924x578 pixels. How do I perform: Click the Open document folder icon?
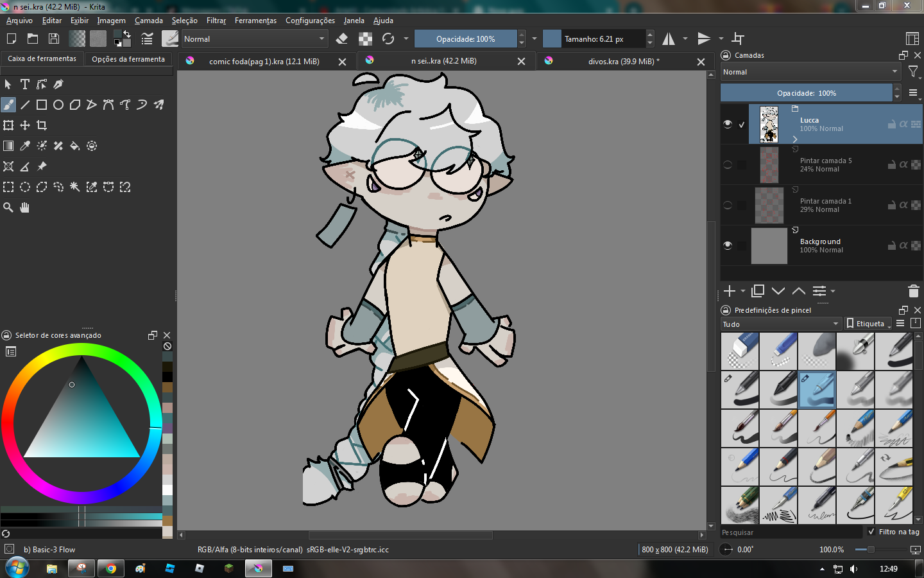click(33, 39)
